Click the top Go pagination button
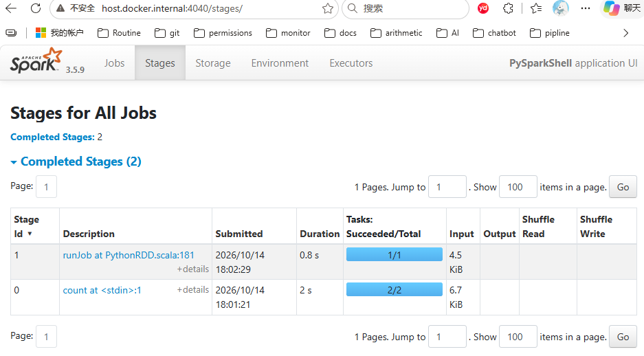Viewport: 644px width, 356px height. 623,187
